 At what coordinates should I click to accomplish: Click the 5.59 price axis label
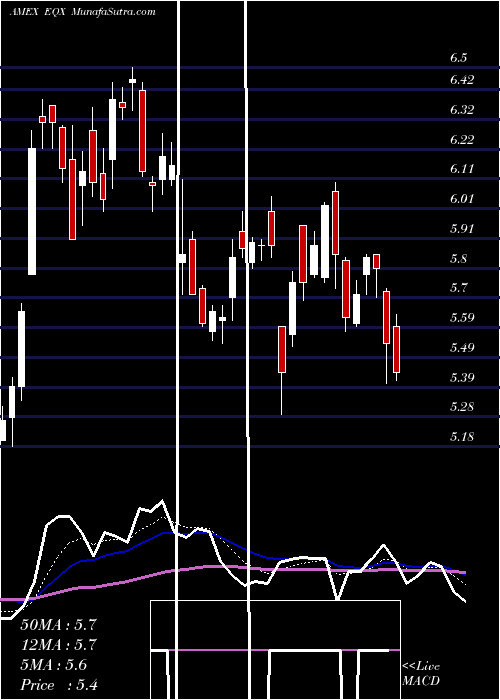(462, 318)
